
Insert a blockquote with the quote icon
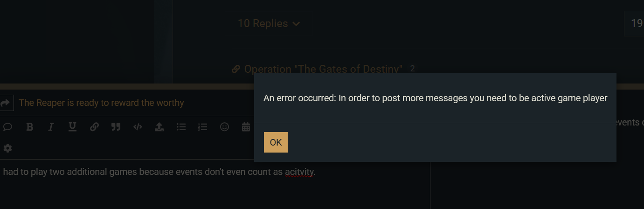point(116,127)
